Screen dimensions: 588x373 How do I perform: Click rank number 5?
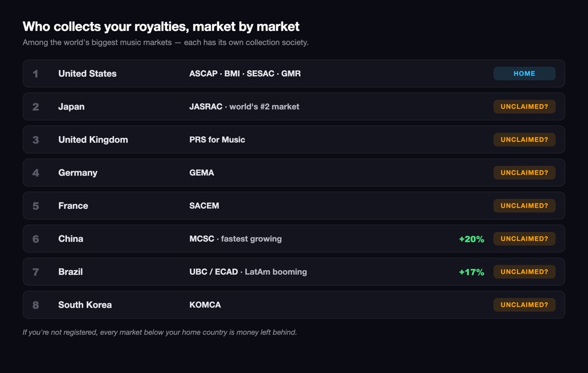tap(36, 206)
